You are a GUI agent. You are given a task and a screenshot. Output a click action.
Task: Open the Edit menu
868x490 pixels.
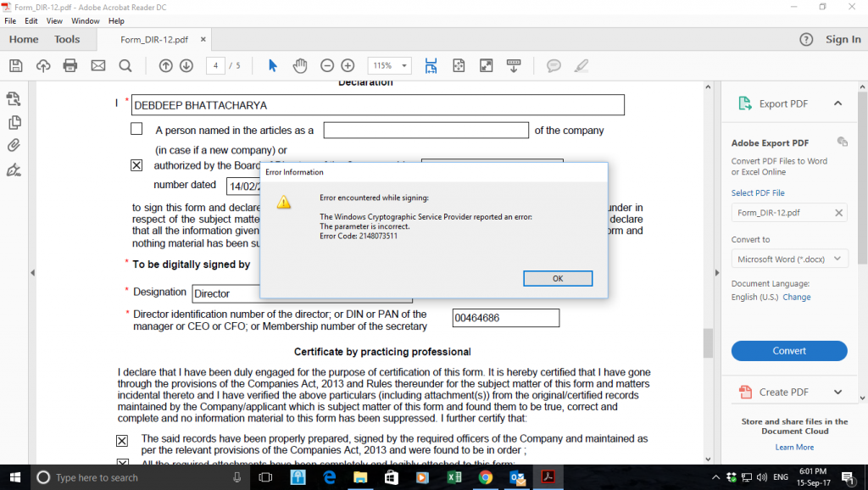(31, 20)
